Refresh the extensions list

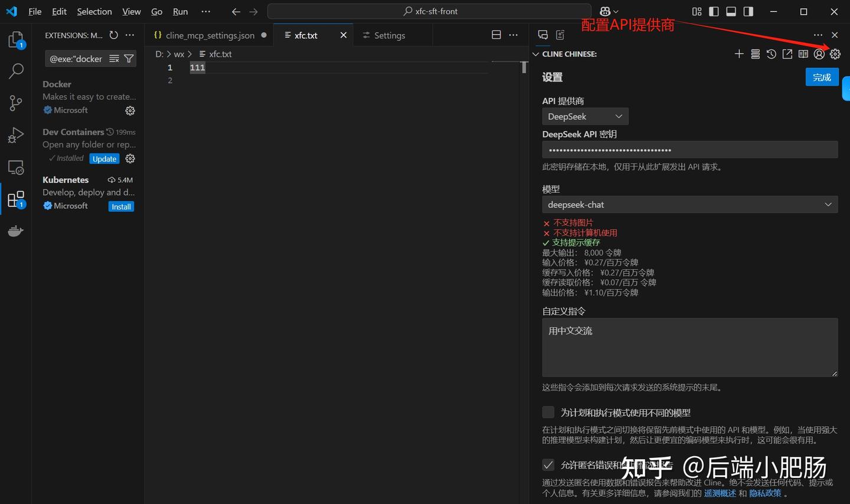tap(114, 35)
